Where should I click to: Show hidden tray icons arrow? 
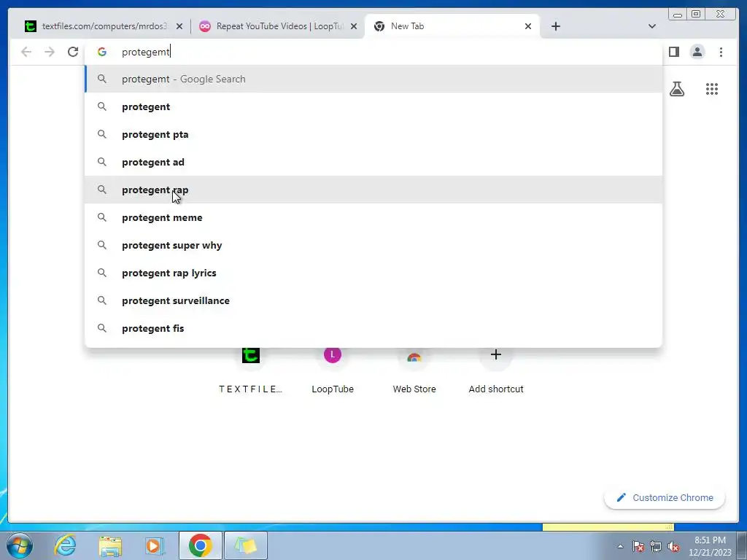[620, 546]
